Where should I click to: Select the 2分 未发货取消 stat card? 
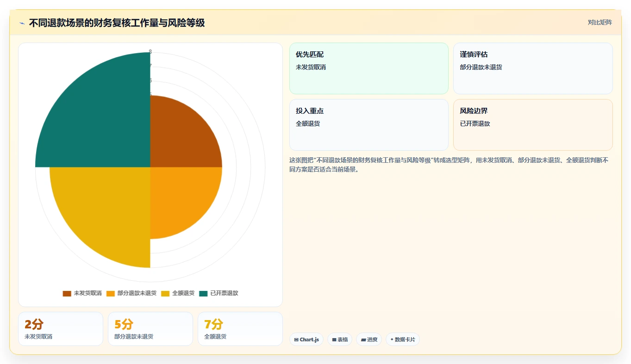[61, 329]
